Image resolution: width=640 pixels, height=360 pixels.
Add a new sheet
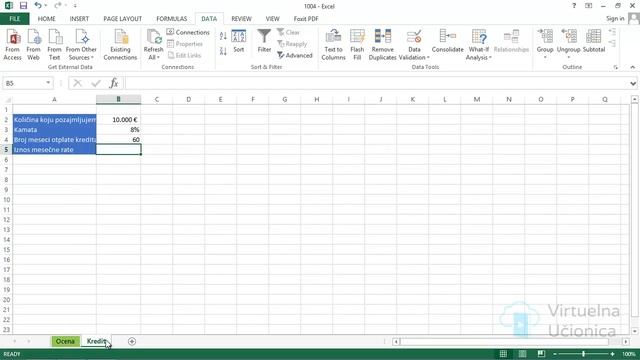(132, 341)
